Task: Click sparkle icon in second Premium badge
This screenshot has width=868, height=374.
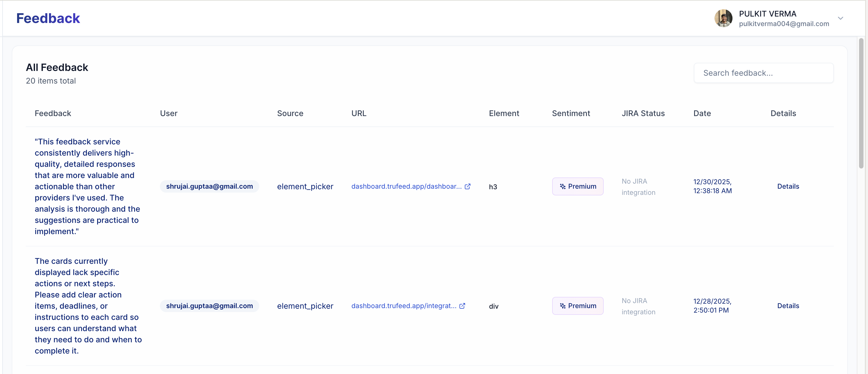Action: pos(563,306)
